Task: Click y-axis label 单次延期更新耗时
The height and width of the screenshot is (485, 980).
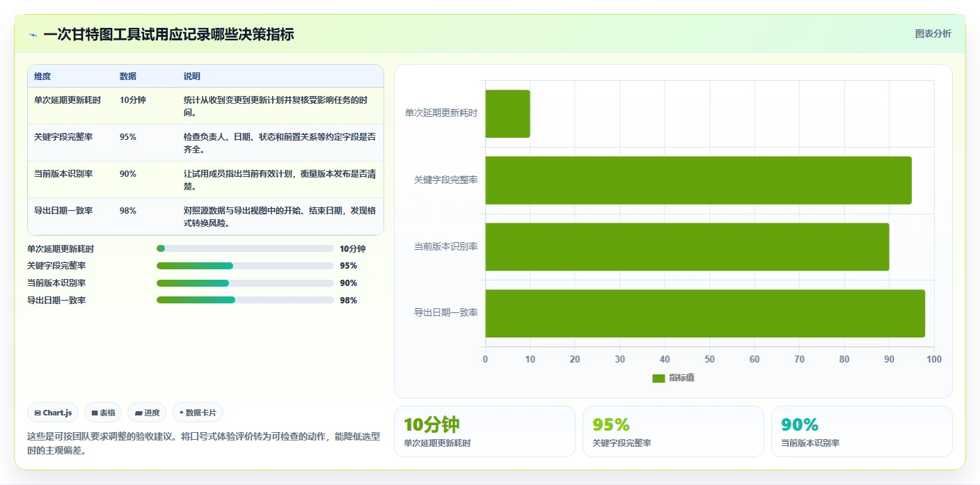Action: (441, 113)
